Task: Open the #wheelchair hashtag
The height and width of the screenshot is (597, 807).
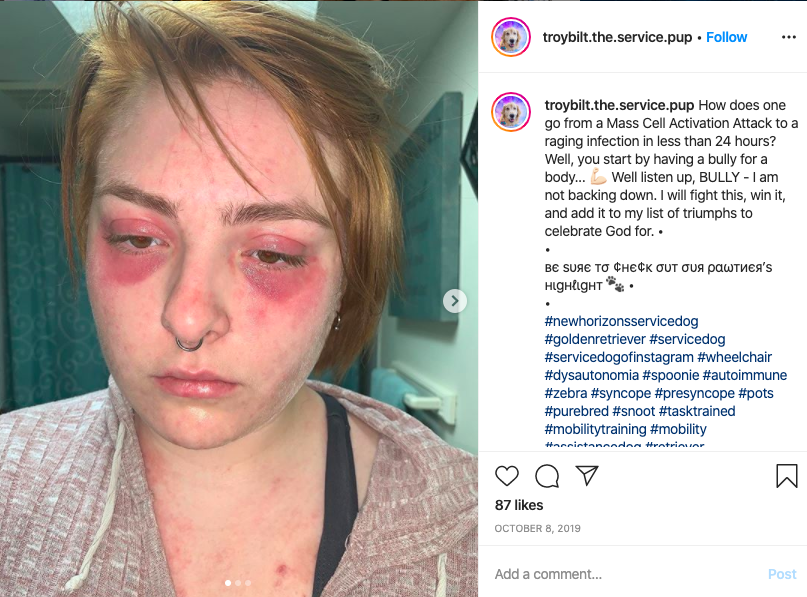Action: click(734, 357)
